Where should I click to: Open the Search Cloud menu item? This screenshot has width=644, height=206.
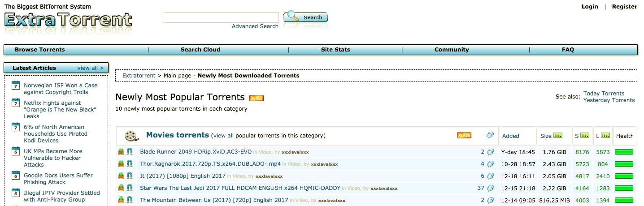200,50
